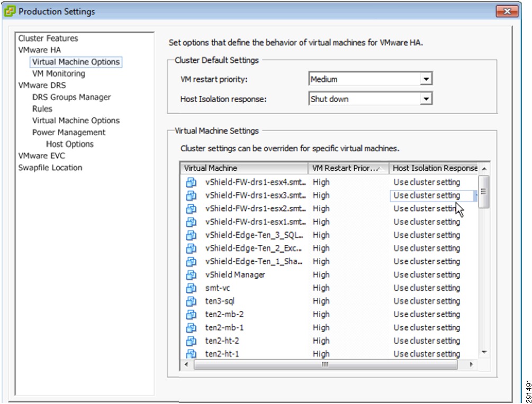
Task: Select the ten2-ht-1 virtual machine name
Action: (222, 354)
